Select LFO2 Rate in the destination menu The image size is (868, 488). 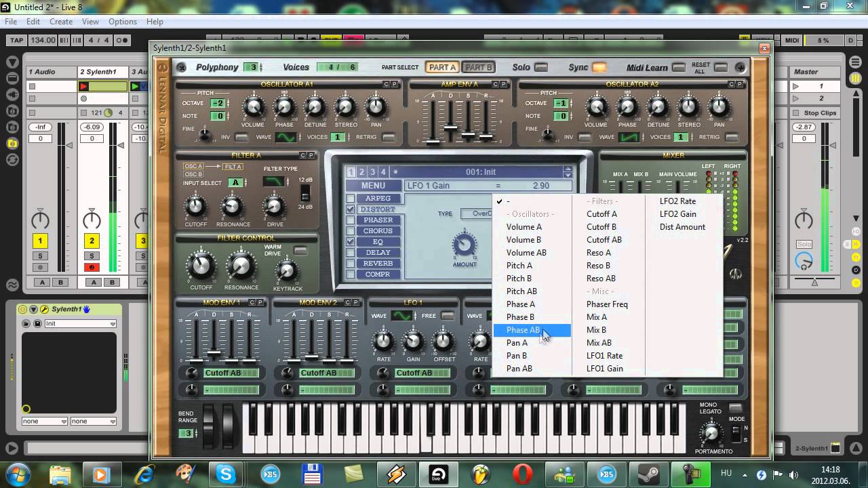(x=677, y=201)
